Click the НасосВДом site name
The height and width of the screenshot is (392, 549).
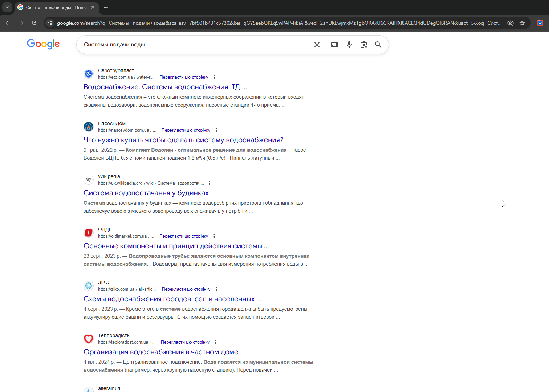(x=112, y=123)
